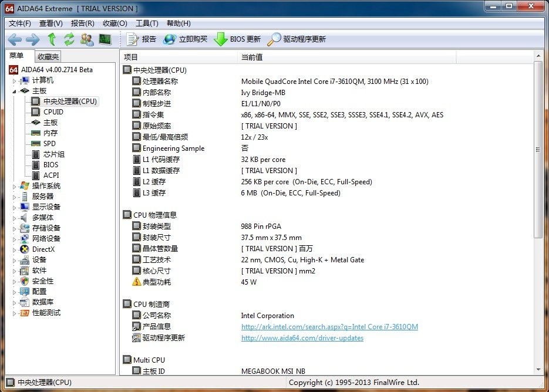
Task: Click the back navigation arrow icon
Action: click(x=15, y=39)
